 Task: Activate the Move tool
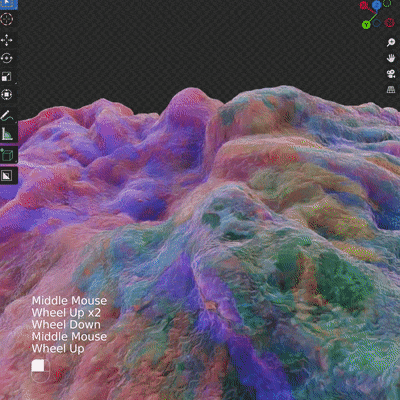[7, 40]
